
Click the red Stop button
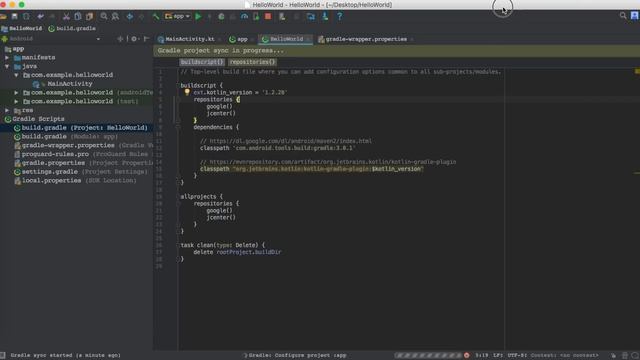(x=268, y=17)
